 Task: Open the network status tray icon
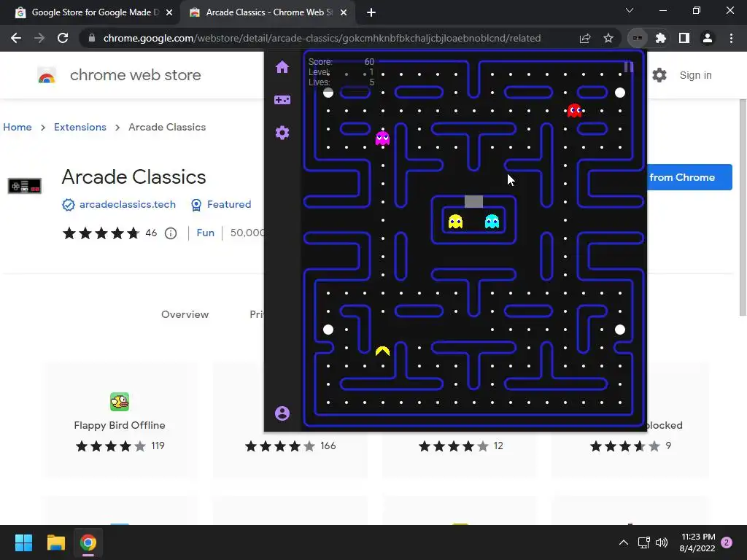[643, 542]
